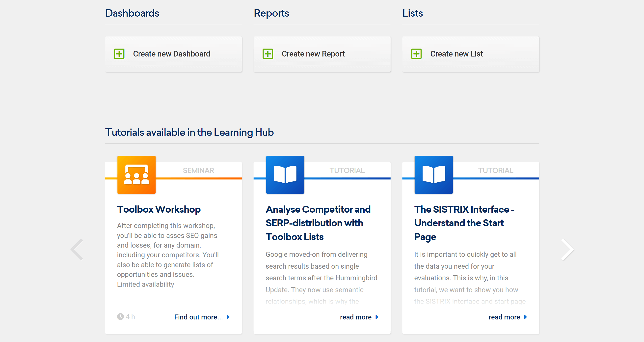Click arrow beside read more on SISTRIX Interface card

(x=525, y=317)
